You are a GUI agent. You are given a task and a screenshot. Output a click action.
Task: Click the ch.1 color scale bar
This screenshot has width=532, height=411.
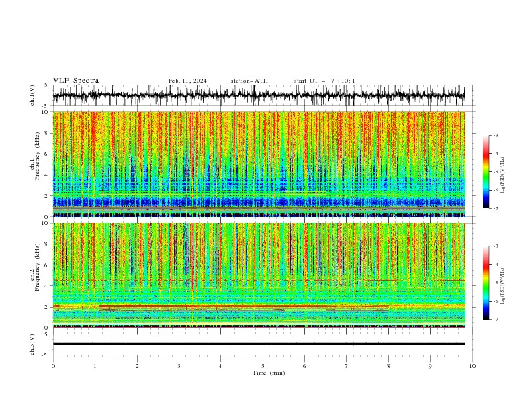pyautogui.click(x=486, y=172)
